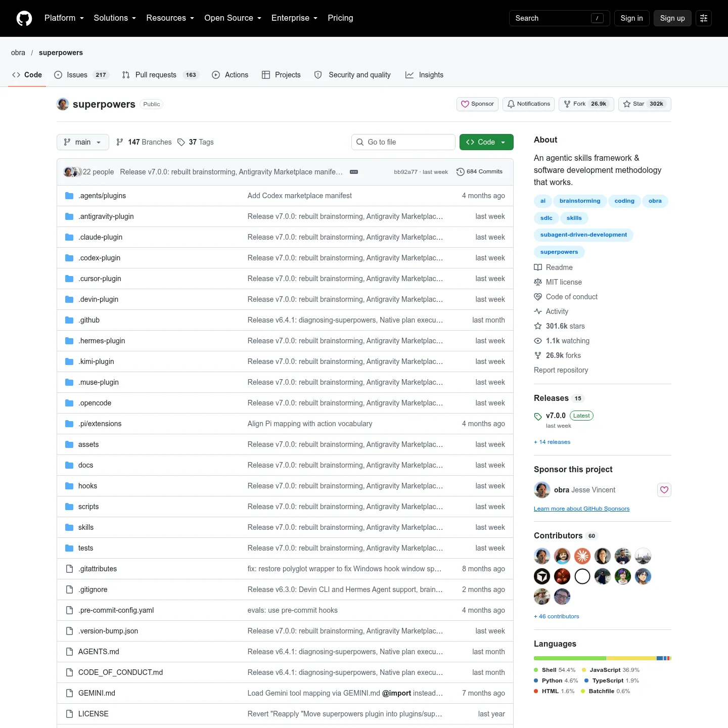Screen dimensions: 728x728
Task: Click the obra repository owner avatar
Action: pyautogui.click(x=63, y=104)
